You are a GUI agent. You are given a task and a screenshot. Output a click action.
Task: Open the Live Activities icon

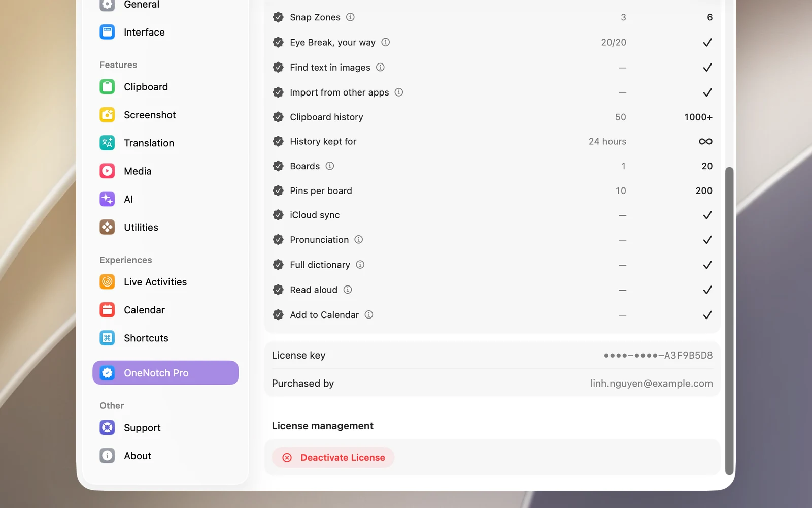[107, 281]
